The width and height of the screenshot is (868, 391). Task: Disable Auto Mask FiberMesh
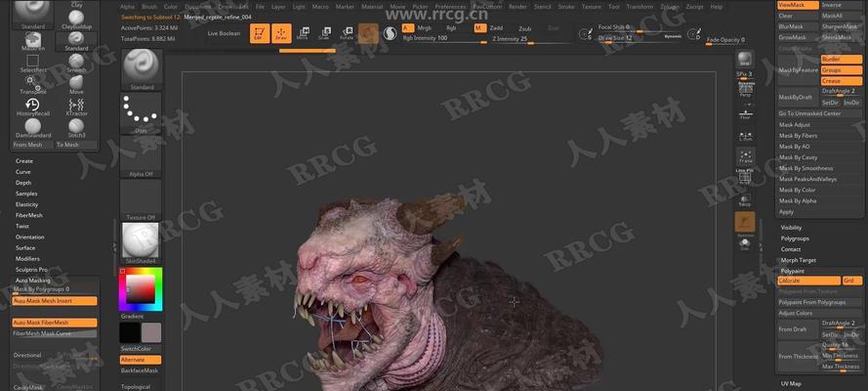(55, 323)
